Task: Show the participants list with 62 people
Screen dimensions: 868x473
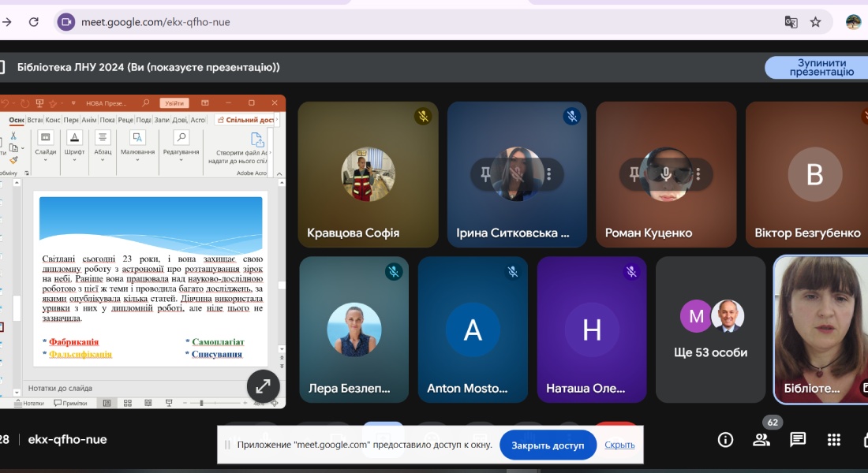Action: [x=761, y=440]
